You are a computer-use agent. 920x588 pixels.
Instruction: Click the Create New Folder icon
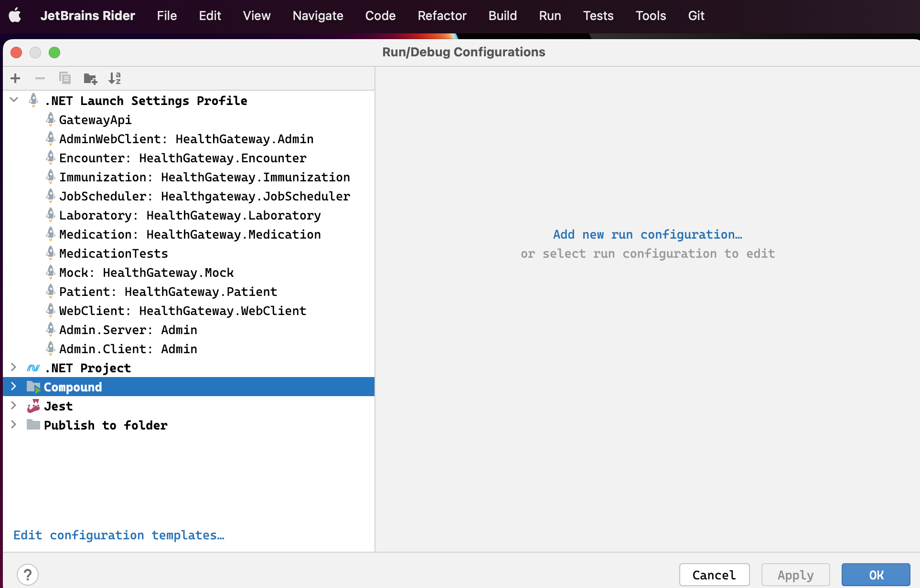click(x=90, y=78)
